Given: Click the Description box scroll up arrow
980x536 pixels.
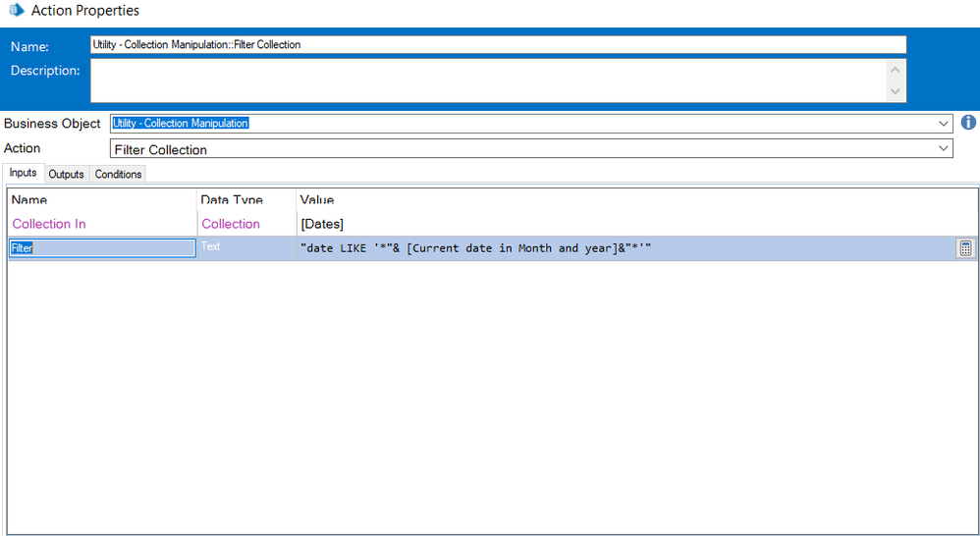Looking at the screenshot, I should tap(895, 70).
